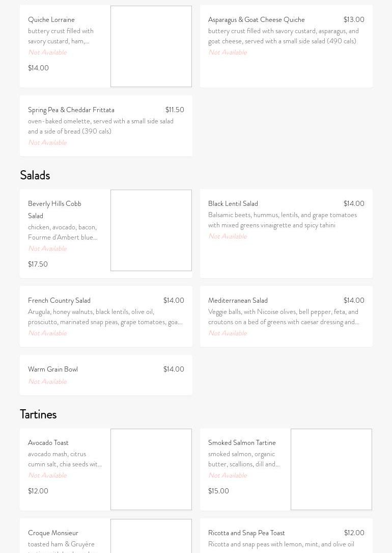Open Spring Pea & Cheddar Frittata item
Image resolution: width=392 pixels, height=553 pixels.
71,110
